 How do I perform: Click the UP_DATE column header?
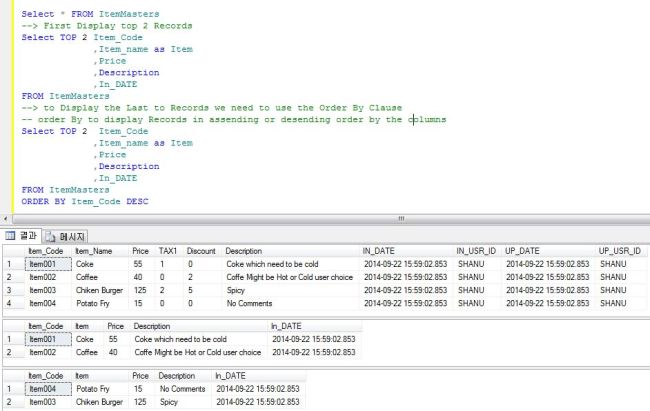[549, 251]
